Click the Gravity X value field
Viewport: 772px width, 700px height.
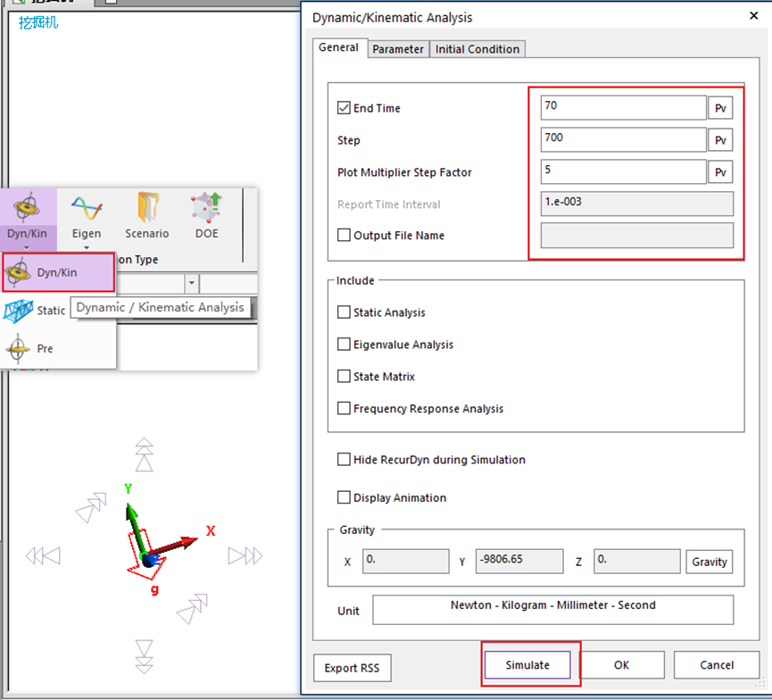coord(406,561)
